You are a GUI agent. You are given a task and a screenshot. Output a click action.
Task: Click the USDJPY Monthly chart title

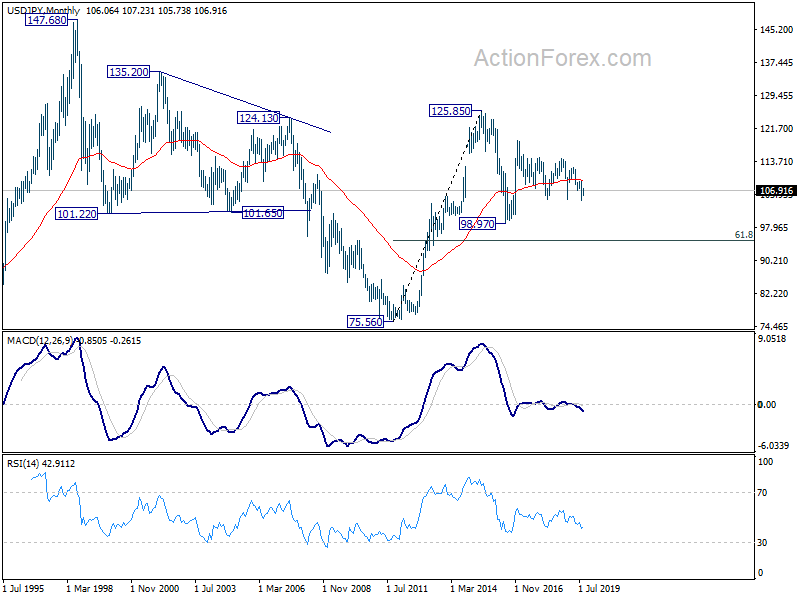point(43,10)
